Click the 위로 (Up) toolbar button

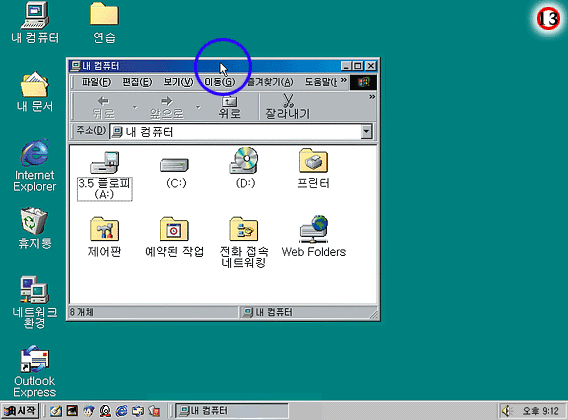[x=229, y=107]
